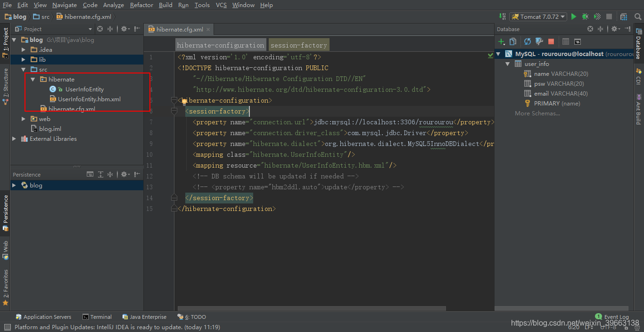Open the Refactor menu
The height and width of the screenshot is (332, 644).
pyautogui.click(x=141, y=5)
